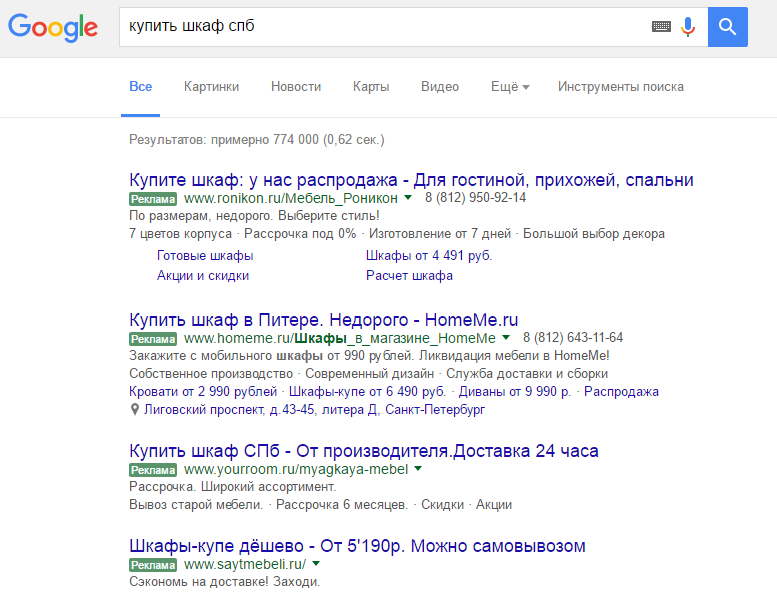This screenshot has height=598, width=777.
Task: Open Инструменты поиска
Action: [621, 87]
